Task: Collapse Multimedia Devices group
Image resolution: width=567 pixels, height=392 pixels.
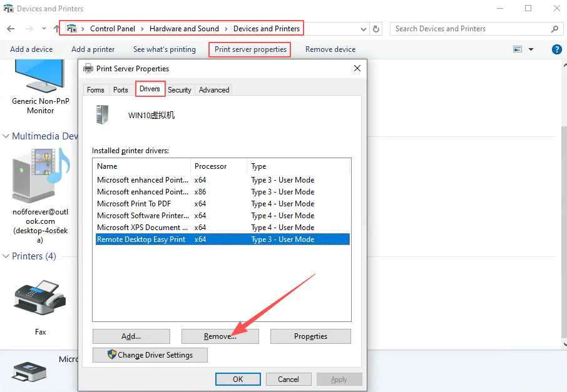Action: pos(6,136)
